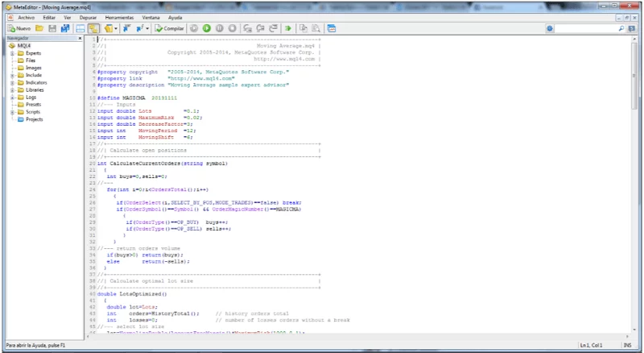Click the Step Out debug icon

[x=273, y=28]
